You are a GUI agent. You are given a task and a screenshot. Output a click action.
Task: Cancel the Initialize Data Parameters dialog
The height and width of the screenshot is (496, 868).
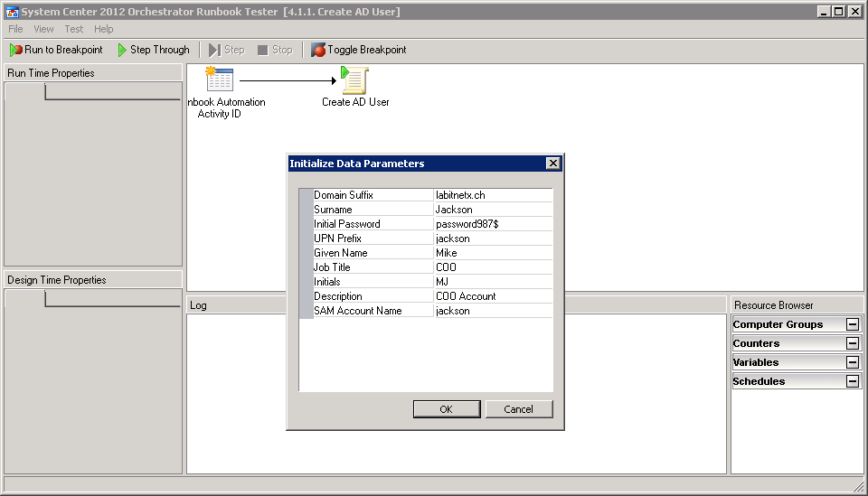(518, 409)
